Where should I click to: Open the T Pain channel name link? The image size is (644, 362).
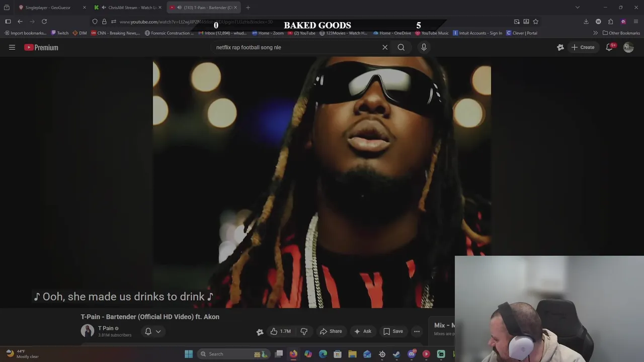click(x=106, y=328)
